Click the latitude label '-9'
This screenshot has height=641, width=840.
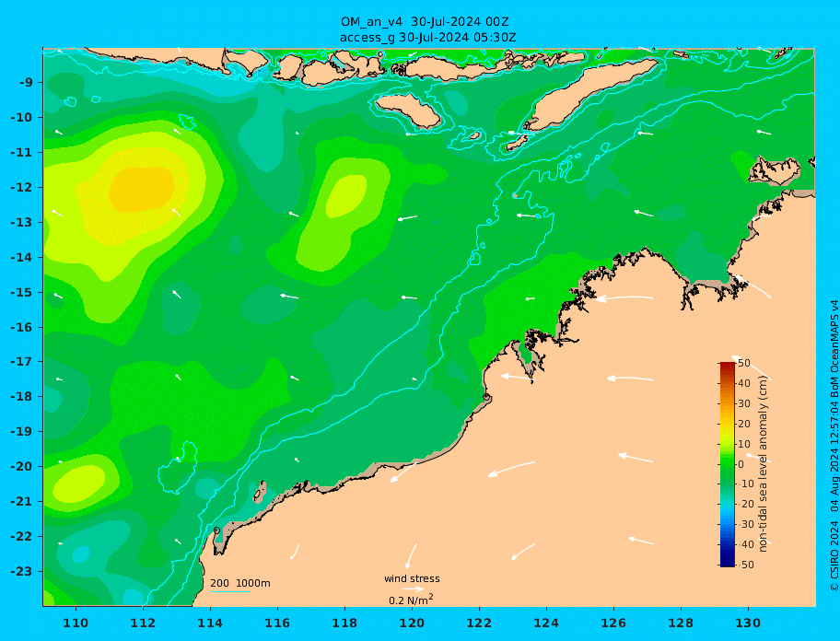pyautogui.click(x=26, y=83)
